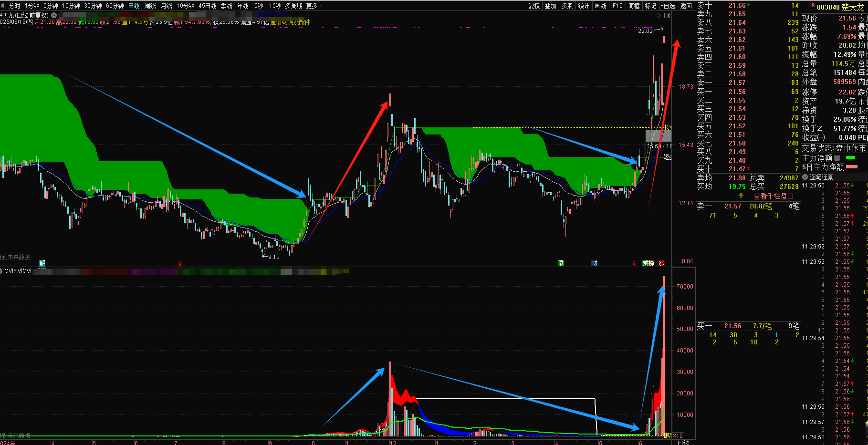This screenshot has width=868, height=445.
Task: Toggle the 简框 simple frame
Action: (634, 6)
